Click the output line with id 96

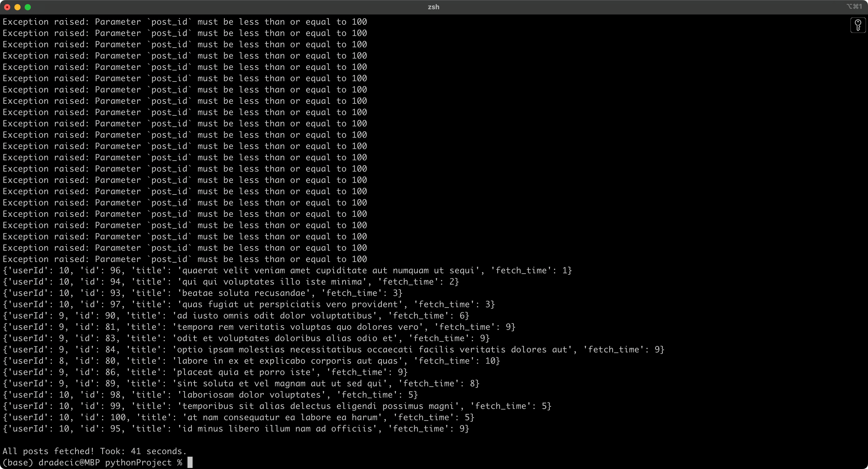pos(286,270)
